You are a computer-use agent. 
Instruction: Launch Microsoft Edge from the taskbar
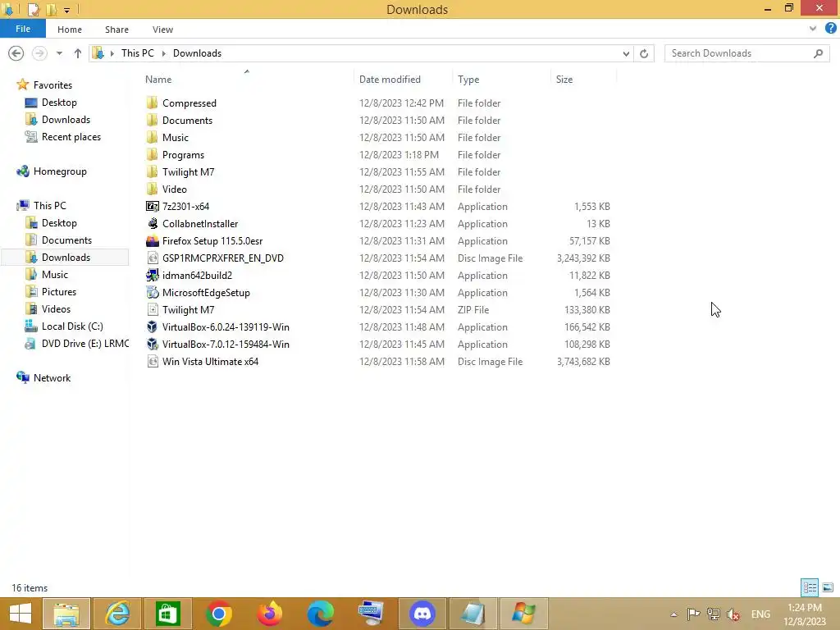(x=321, y=614)
